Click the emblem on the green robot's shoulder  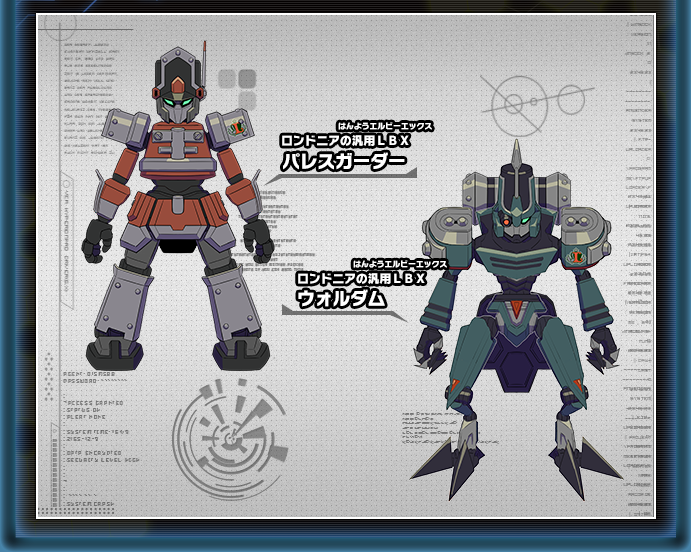(x=576, y=256)
